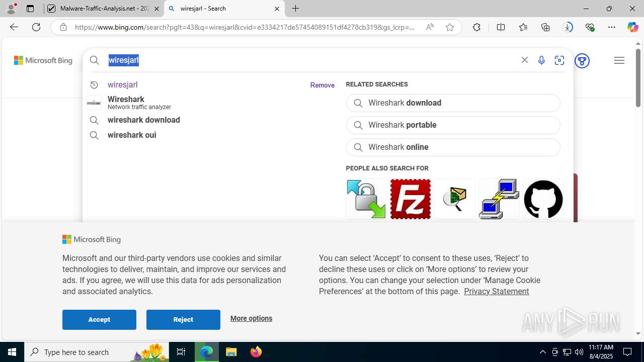This screenshot has width=644, height=362.
Task: Open GitHub suggestion thumbnail
Action: coord(543,199)
